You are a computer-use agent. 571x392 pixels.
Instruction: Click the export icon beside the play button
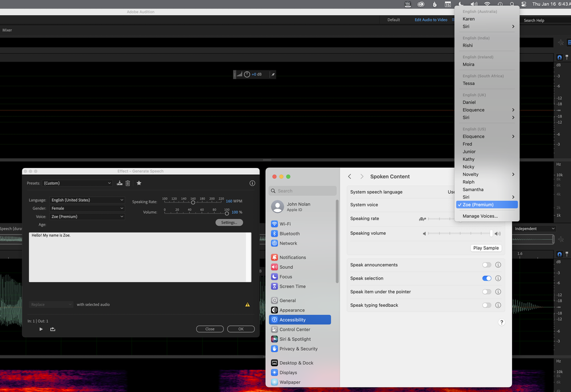tap(53, 329)
